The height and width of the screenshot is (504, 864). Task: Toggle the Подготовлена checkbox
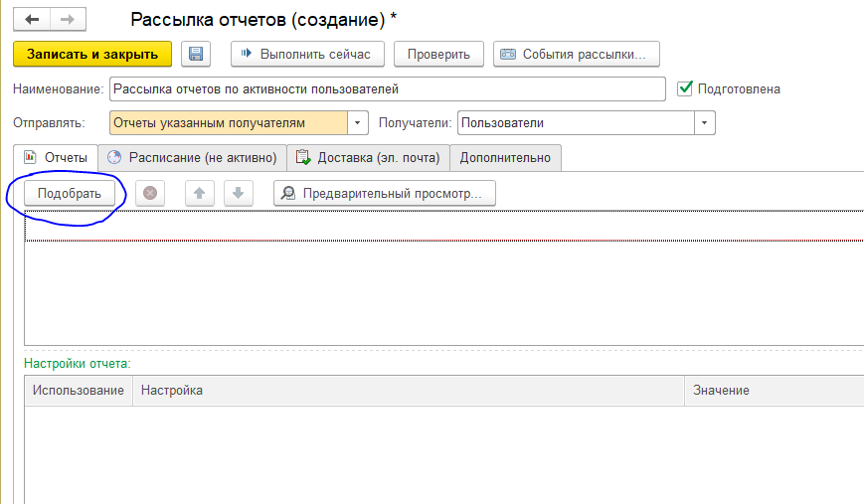point(684,88)
